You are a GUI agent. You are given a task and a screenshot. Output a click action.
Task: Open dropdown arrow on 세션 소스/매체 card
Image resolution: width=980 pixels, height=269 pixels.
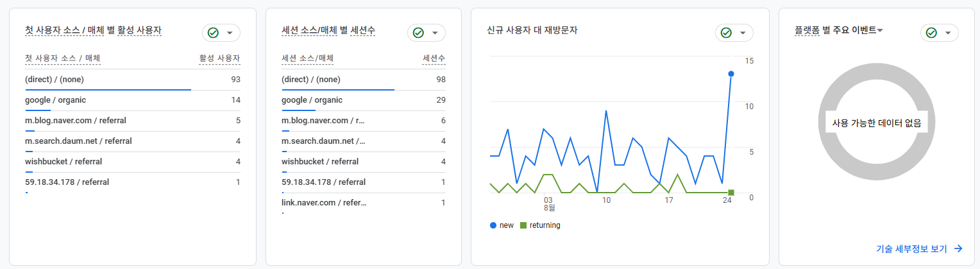[x=435, y=33]
